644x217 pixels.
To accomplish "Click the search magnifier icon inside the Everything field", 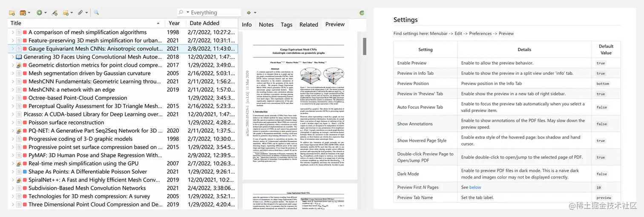I will [x=181, y=13].
